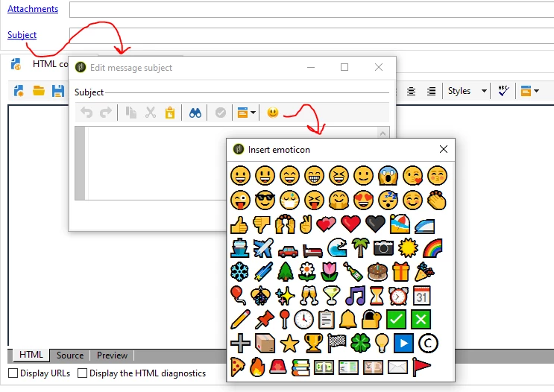The height and width of the screenshot is (392, 554).
Task: Insert the alarm clock emoticon
Action: [398, 296]
